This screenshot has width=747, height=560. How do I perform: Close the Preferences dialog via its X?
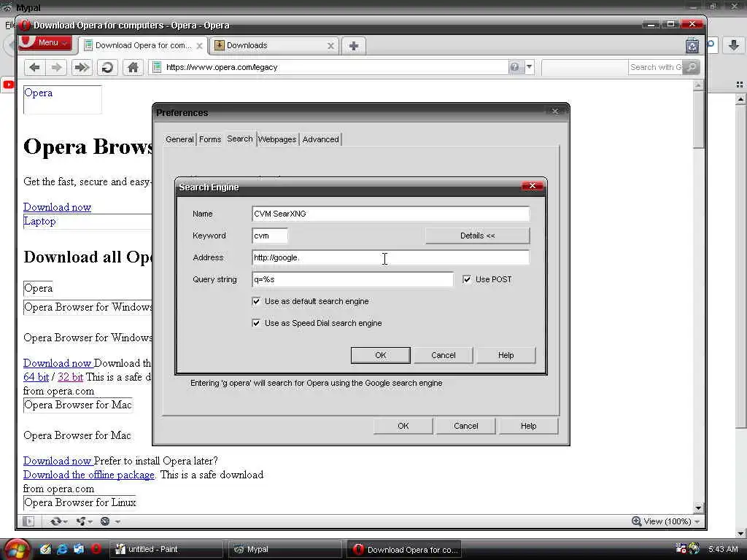pyautogui.click(x=555, y=112)
